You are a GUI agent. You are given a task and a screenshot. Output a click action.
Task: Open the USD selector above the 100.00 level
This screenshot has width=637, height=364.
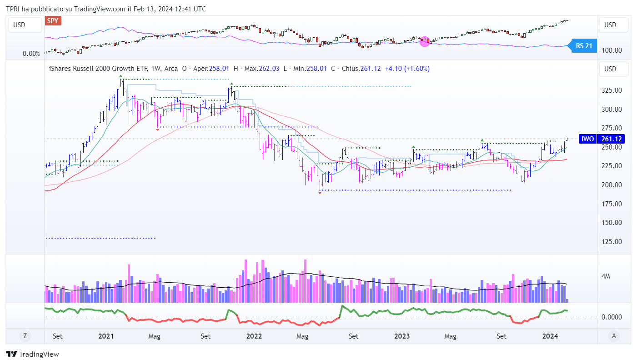click(613, 25)
